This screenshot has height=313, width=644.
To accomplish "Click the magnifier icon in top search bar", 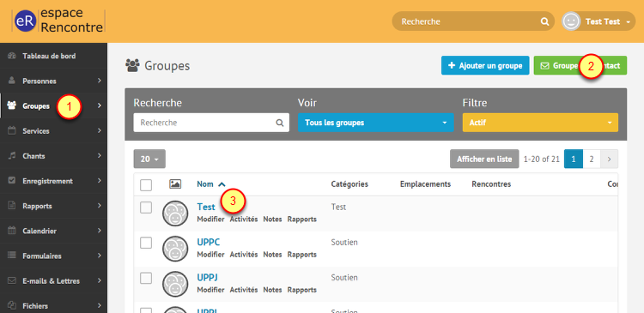I will [544, 21].
